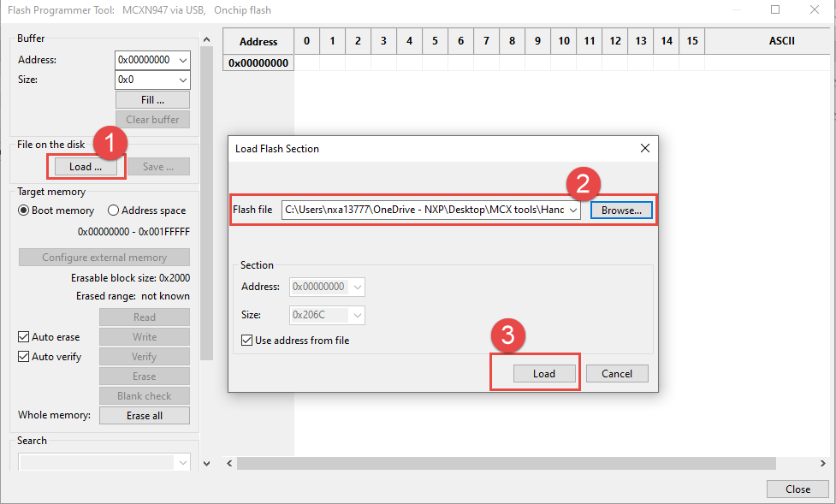
Task: Open the Load file dialog from disk
Action: (85, 166)
